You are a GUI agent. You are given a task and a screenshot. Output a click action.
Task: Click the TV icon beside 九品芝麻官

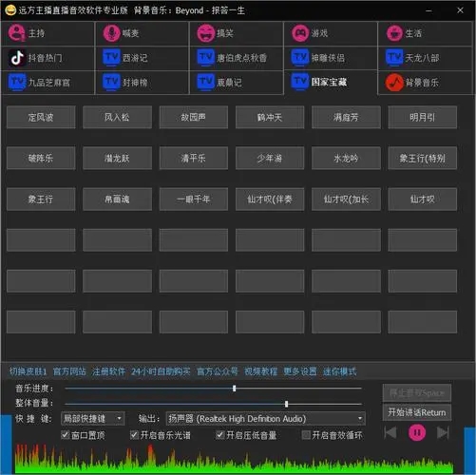17,83
